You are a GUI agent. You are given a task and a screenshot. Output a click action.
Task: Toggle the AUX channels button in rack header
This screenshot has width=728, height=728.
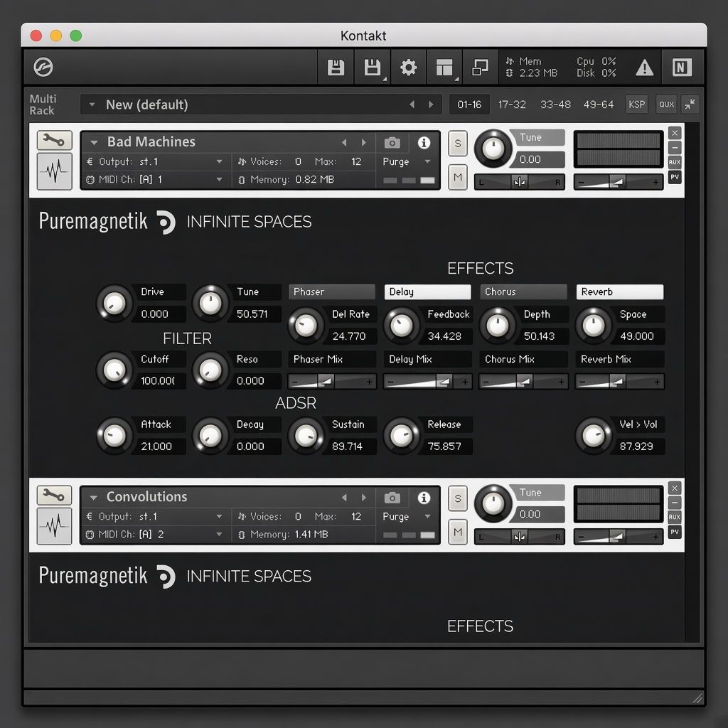point(666,105)
